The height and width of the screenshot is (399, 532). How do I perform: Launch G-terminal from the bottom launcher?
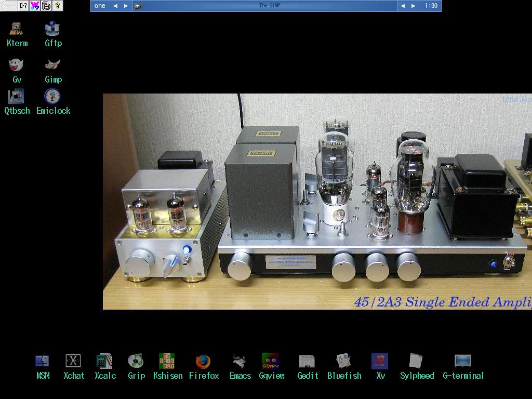click(463, 361)
